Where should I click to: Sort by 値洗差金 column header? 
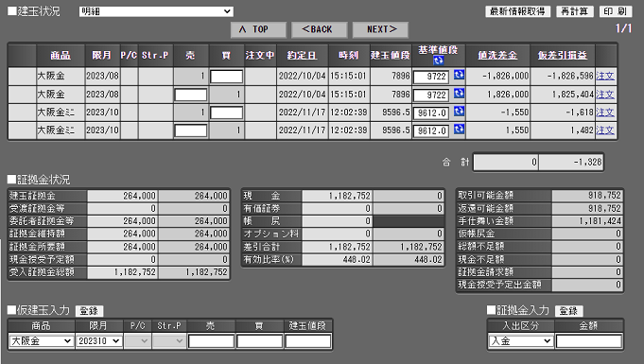coord(497,56)
